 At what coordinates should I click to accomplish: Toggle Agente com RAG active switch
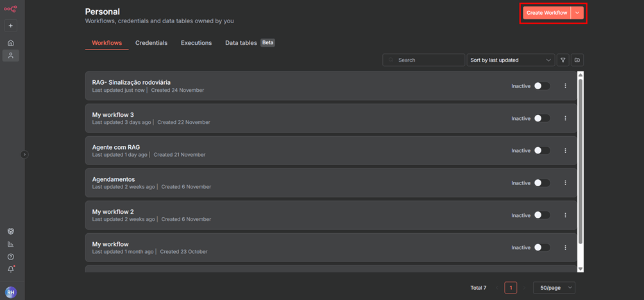pyautogui.click(x=542, y=150)
